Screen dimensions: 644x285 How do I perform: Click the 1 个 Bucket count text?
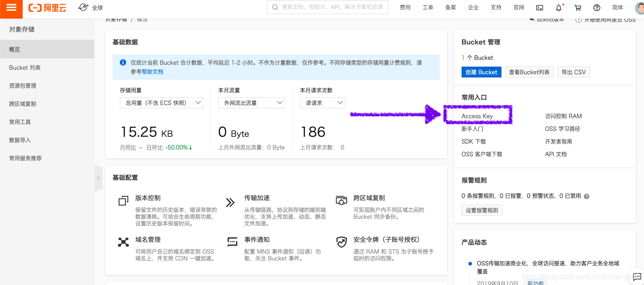click(x=477, y=58)
